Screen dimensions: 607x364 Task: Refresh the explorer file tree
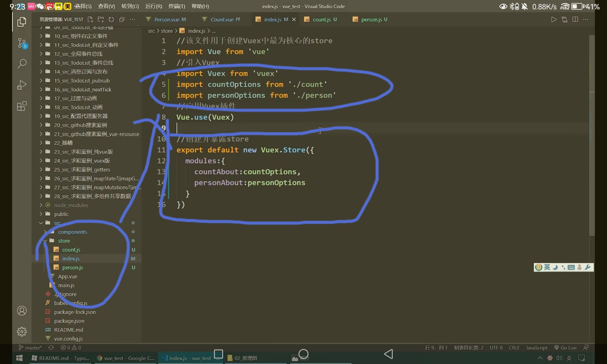click(111, 19)
